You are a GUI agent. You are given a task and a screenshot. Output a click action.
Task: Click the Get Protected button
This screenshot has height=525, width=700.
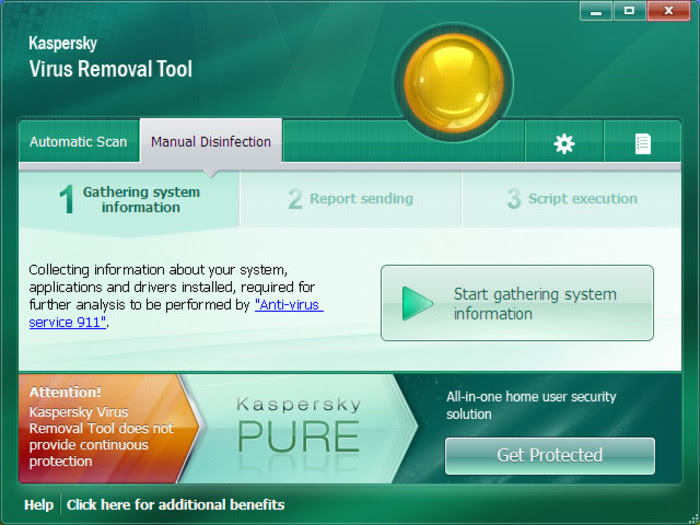coord(550,455)
